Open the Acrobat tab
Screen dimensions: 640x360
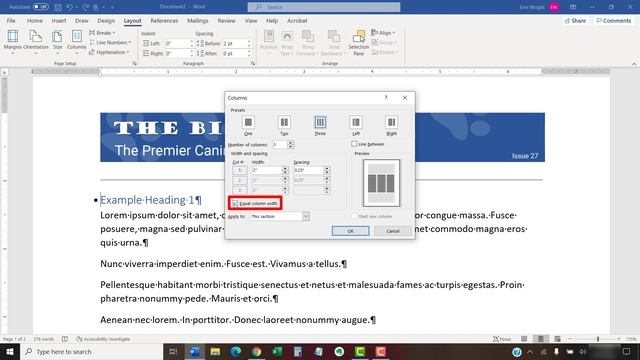[297, 20]
